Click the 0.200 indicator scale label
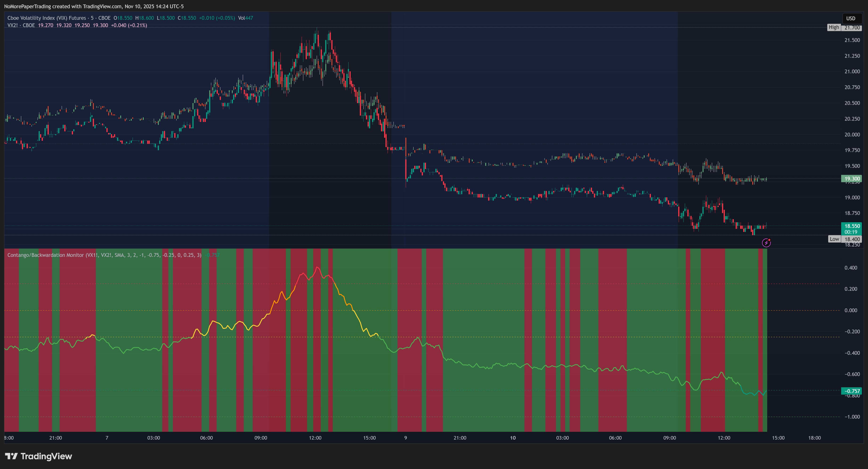This screenshot has width=868, height=469. pos(851,289)
